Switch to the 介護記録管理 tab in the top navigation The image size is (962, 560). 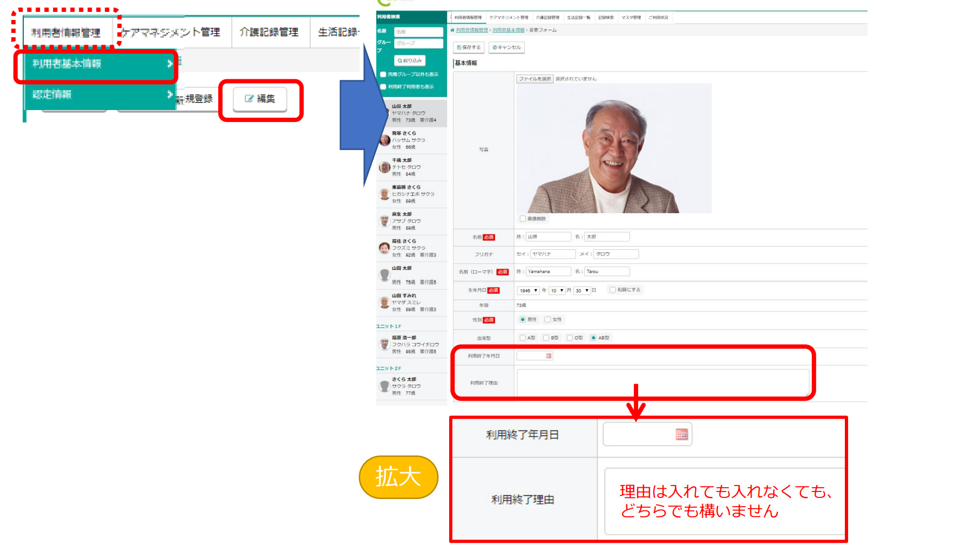click(x=269, y=32)
